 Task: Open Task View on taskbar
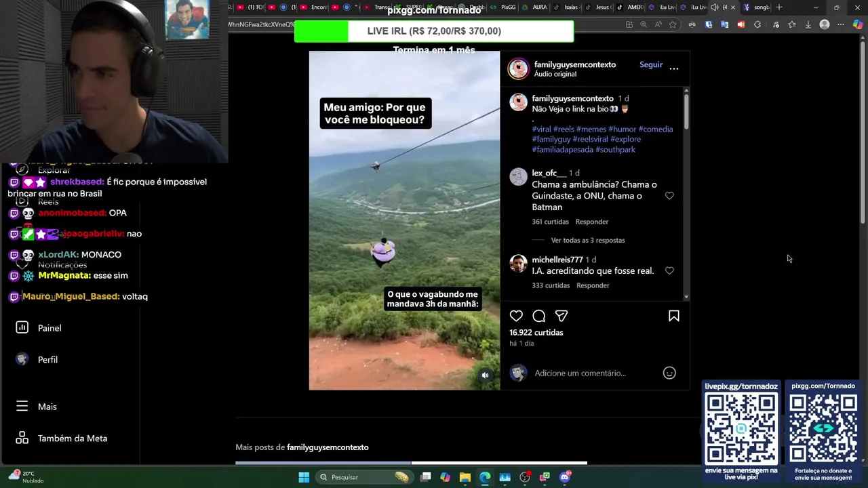click(425, 477)
